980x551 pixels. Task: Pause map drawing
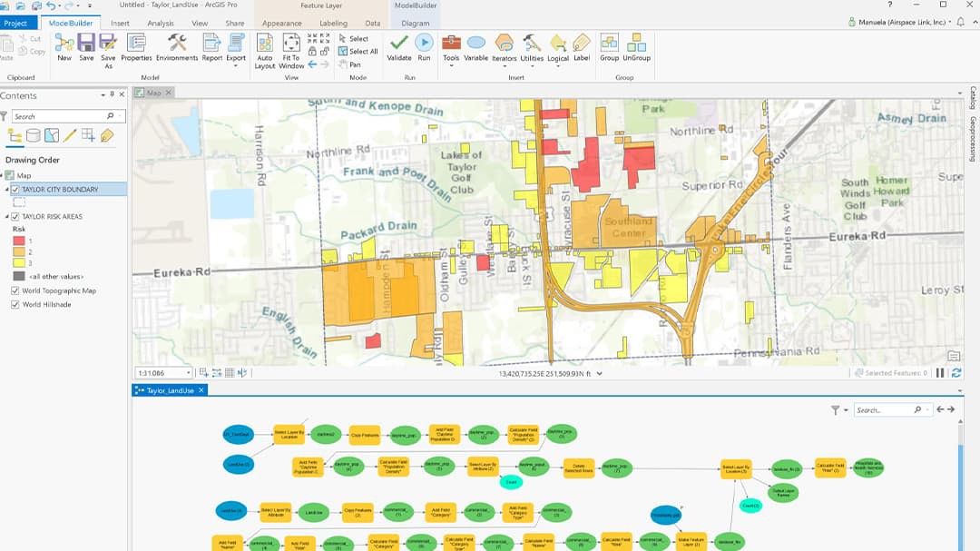940,373
